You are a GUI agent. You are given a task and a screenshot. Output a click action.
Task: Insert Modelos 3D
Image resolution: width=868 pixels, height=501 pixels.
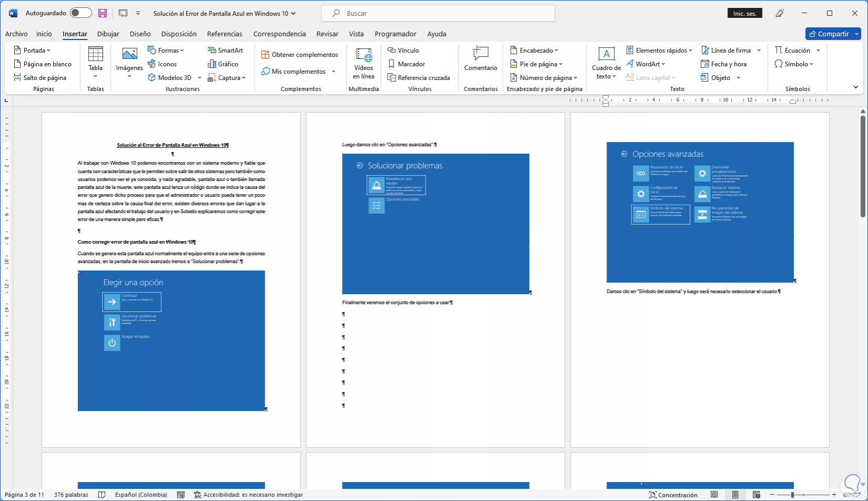pos(170,78)
